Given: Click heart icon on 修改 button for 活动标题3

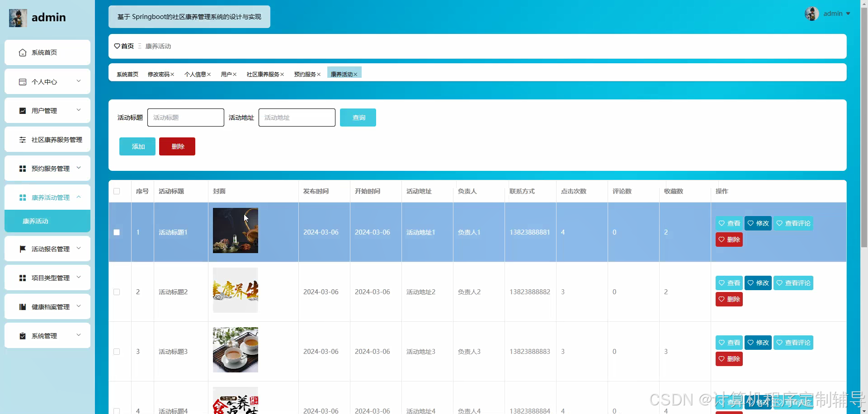Looking at the screenshot, I should click(x=750, y=343).
